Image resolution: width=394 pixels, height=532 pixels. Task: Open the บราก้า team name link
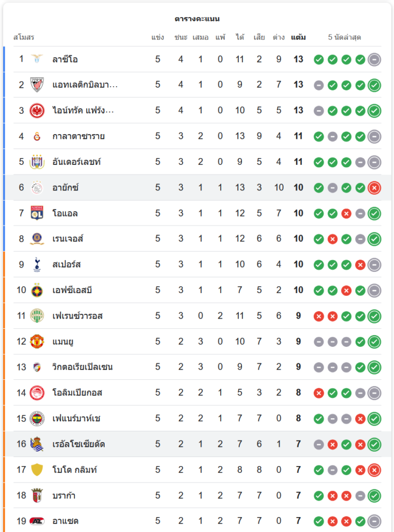pos(64,495)
